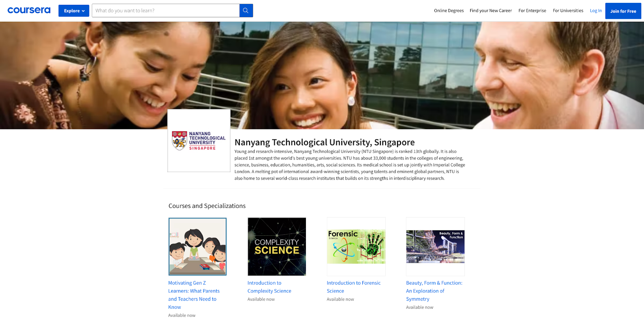Open the Motivating Gen Z Learners course link
Viewport: 644px width, 326px height.
pyautogui.click(x=194, y=295)
